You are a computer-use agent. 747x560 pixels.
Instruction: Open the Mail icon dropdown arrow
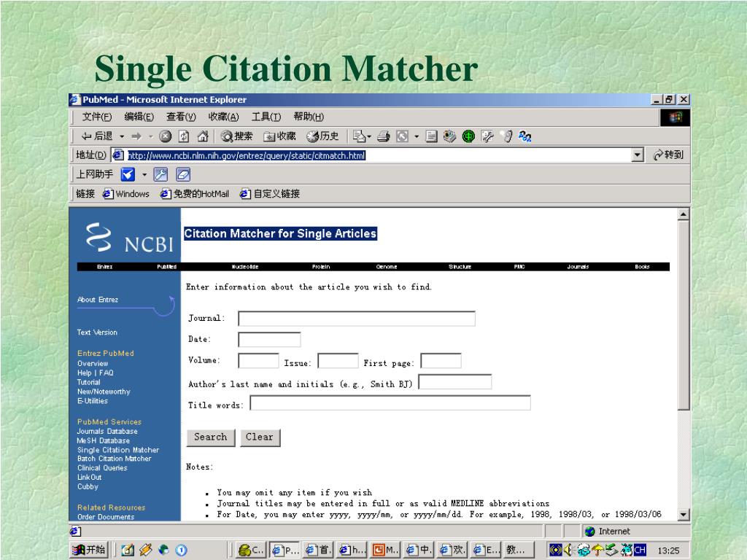[x=369, y=137]
